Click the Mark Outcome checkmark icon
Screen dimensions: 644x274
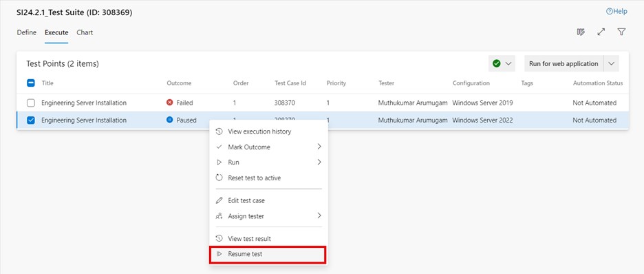point(219,147)
